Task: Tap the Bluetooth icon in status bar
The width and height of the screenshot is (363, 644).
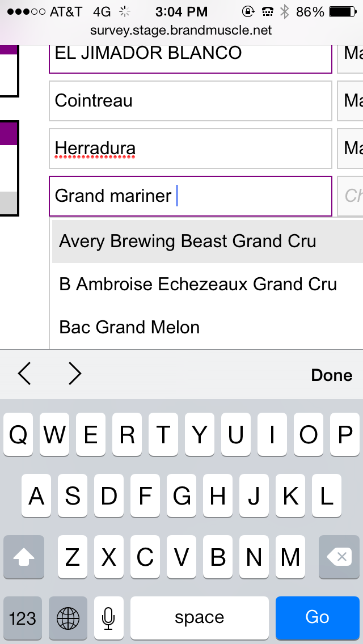Action: click(285, 12)
